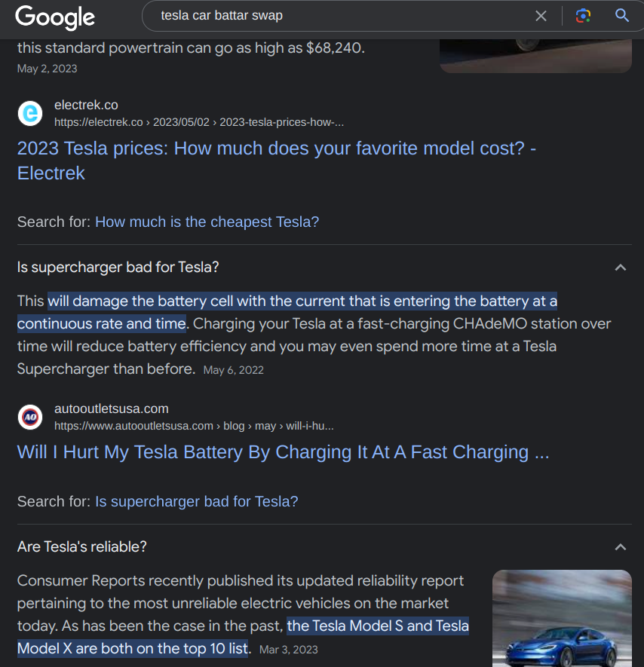Click the autooutletsusa.com breadcrumb URL
The image size is (644, 667).
tap(194, 426)
